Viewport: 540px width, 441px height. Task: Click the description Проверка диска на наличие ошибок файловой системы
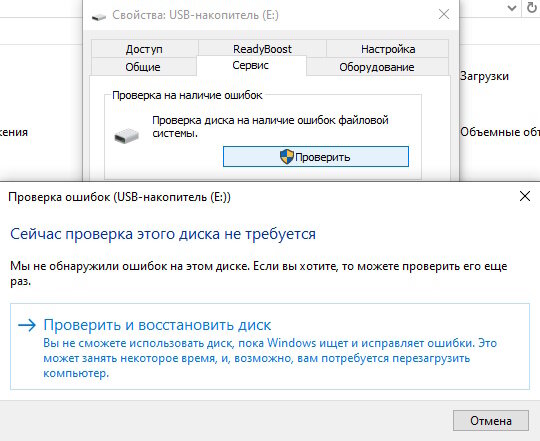[270, 126]
